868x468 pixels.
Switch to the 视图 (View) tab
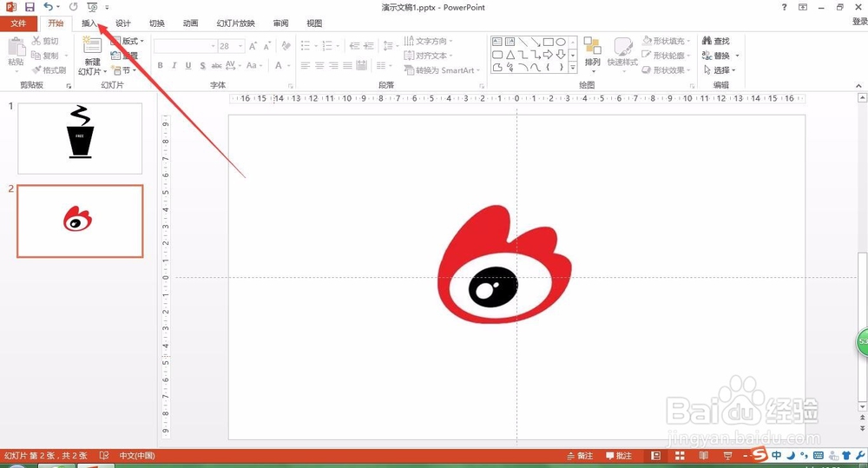314,23
